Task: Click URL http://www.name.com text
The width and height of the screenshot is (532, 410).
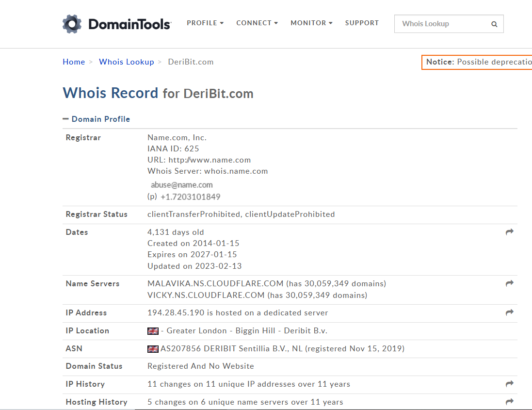Action: click(199, 160)
